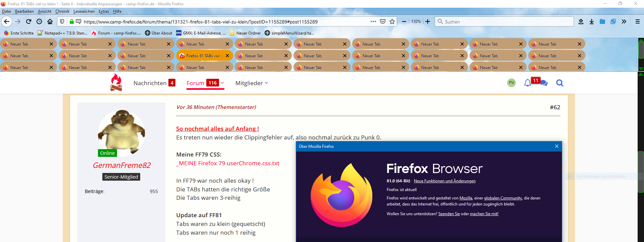The width and height of the screenshot is (644, 242).
Task: Open the Neuer Ordner bookmark folder
Action: (245, 33)
